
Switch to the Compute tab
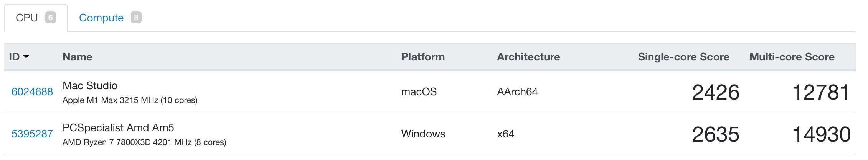point(110,18)
